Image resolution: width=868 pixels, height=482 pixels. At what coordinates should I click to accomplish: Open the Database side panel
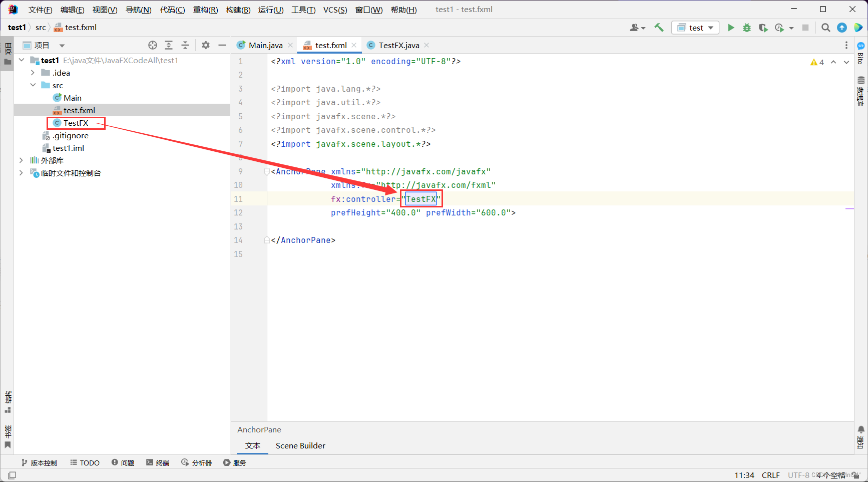[x=861, y=91]
